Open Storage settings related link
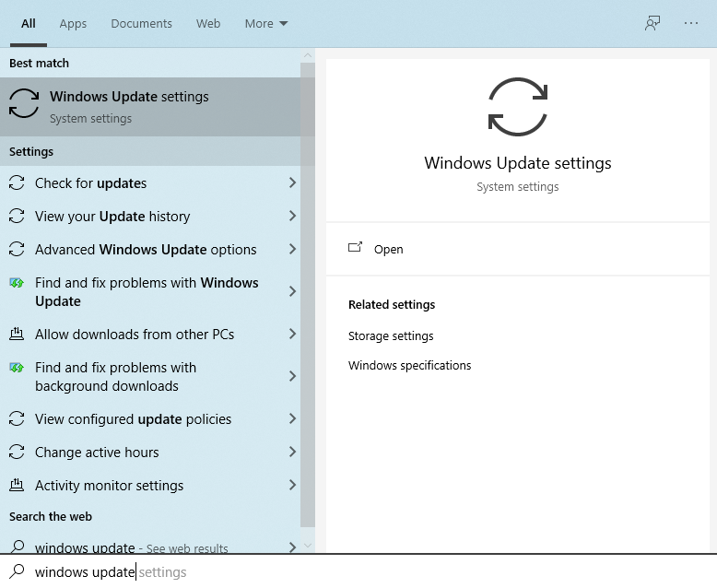717x588 pixels. coord(391,335)
